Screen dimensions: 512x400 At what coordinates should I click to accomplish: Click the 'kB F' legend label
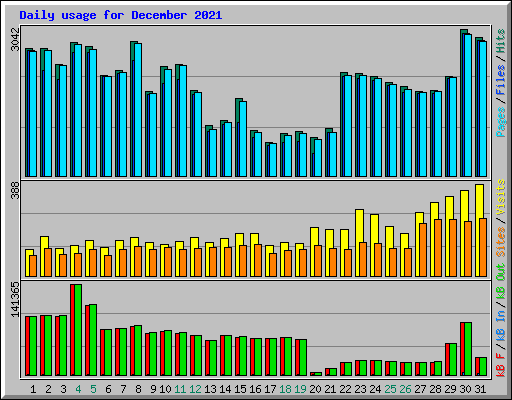(x=501, y=364)
